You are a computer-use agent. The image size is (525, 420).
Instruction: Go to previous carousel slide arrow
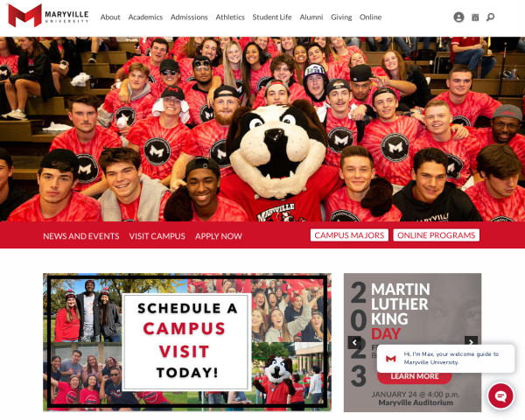354,342
